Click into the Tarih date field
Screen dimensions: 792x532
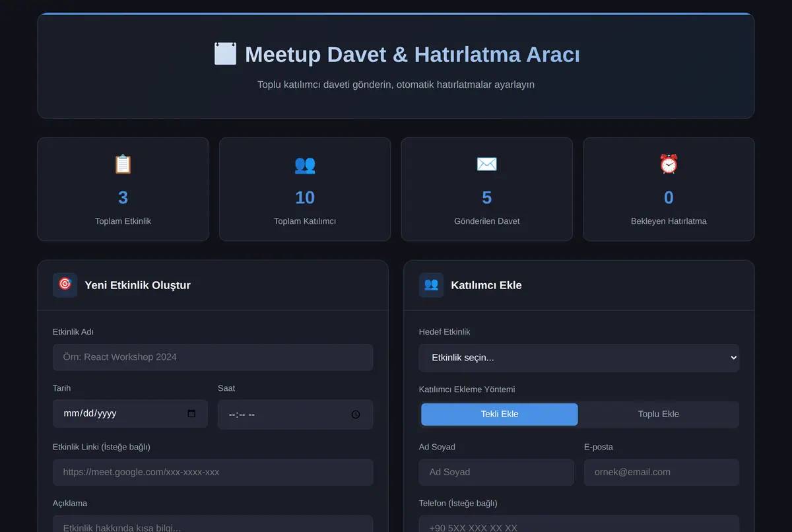click(x=130, y=414)
